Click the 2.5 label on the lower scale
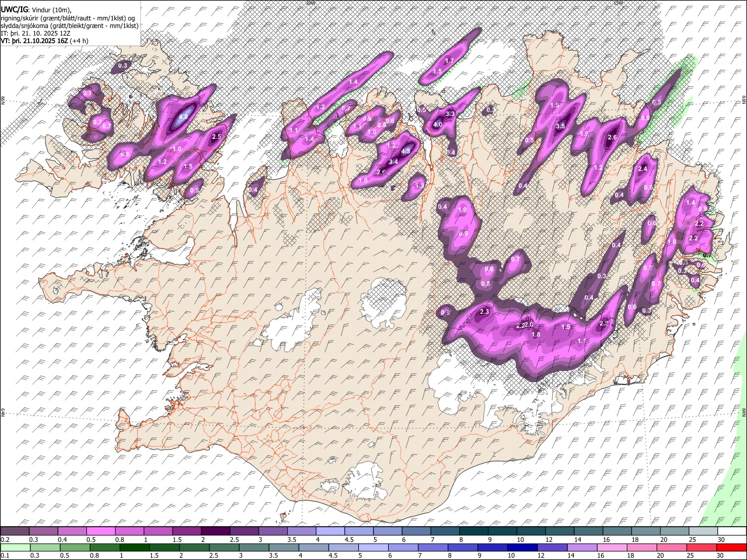The width and height of the screenshot is (747, 560). pyautogui.click(x=213, y=555)
